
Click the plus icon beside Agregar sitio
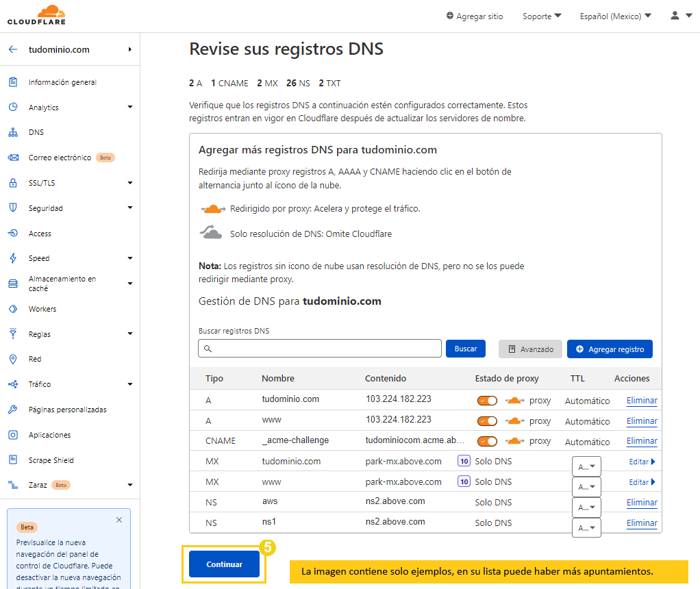450,16
